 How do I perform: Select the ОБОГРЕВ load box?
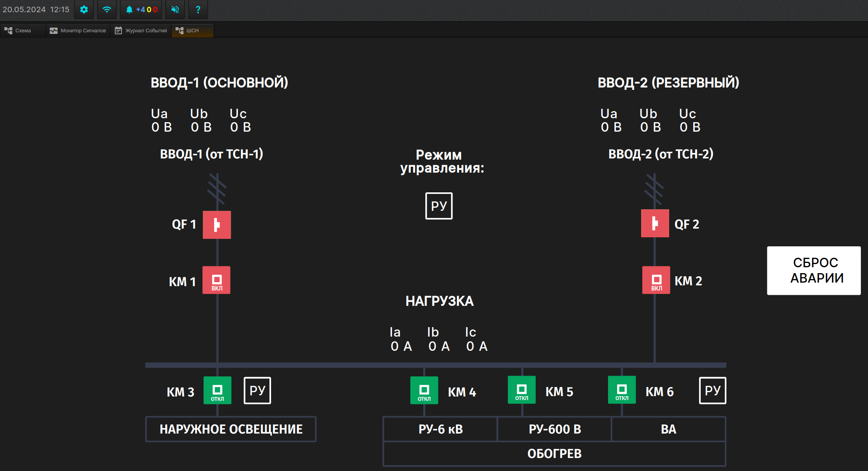[x=554, y=454]
